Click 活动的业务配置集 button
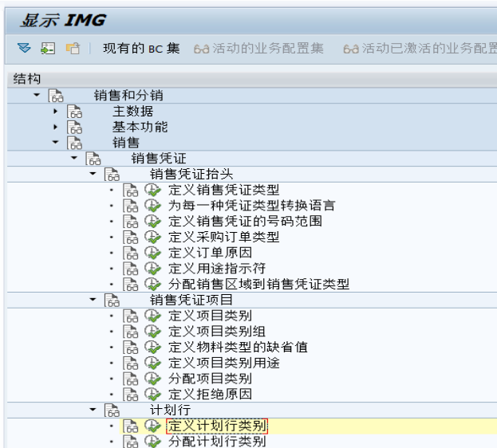Screen dimensions: 497x448 [258, 49]
